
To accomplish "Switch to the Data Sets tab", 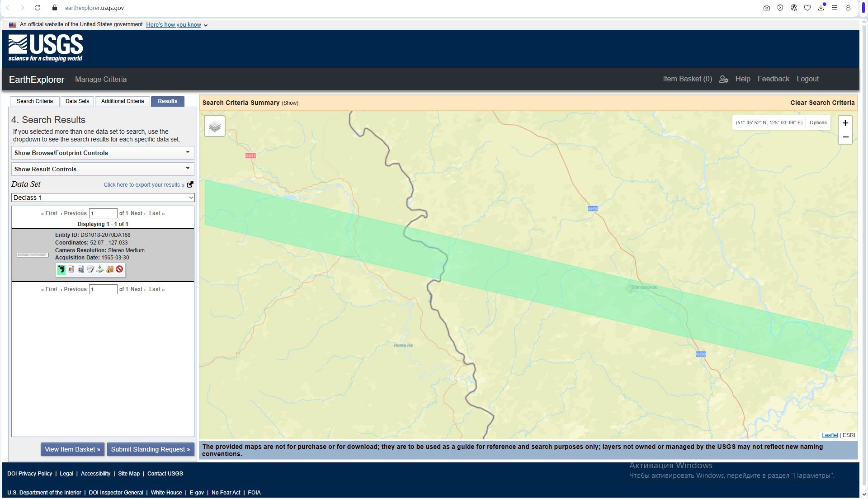I will point(77,101).
